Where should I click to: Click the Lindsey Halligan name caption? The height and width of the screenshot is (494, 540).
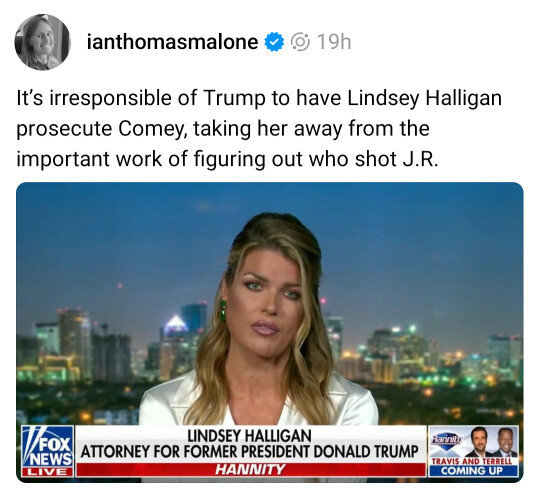tap(249, 436)
